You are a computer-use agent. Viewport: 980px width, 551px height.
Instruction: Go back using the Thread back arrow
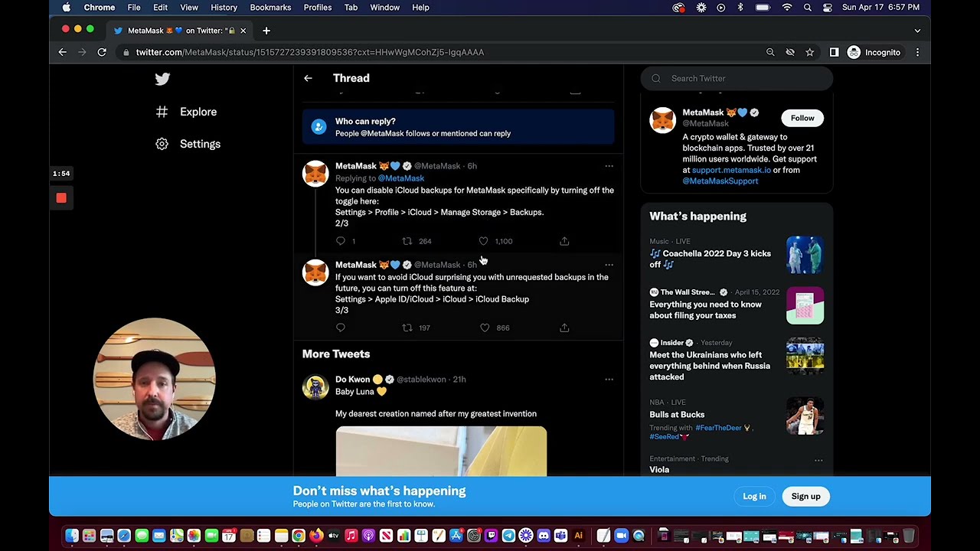(x=308, y=78)
